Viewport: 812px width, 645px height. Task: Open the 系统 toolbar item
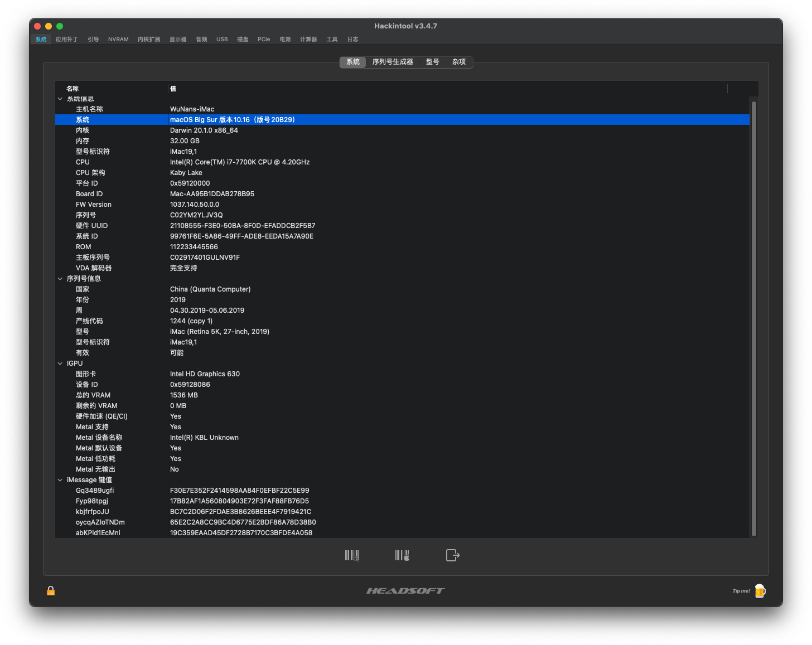41,40
